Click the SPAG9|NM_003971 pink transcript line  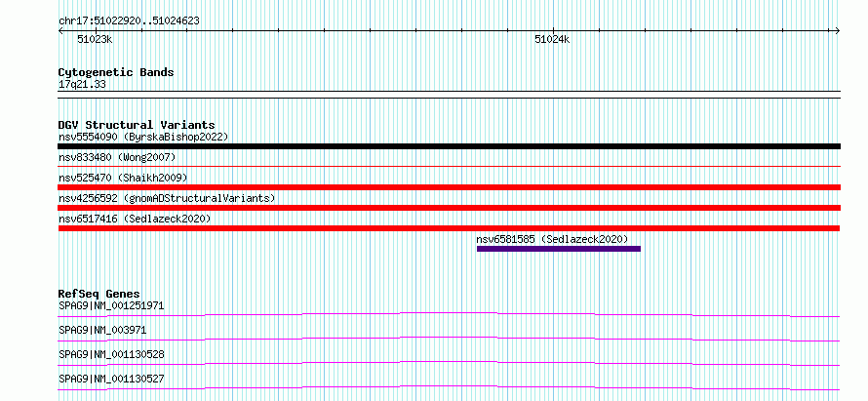click(x=449, y=339)
